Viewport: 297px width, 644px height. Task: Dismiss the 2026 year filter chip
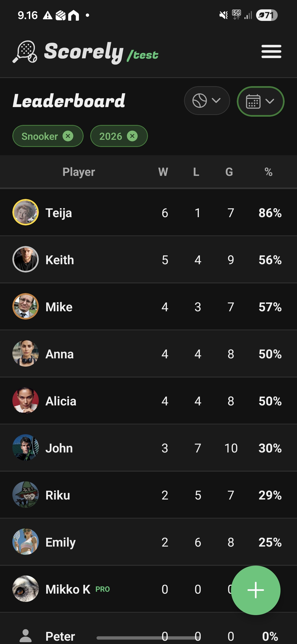[133, 136]
